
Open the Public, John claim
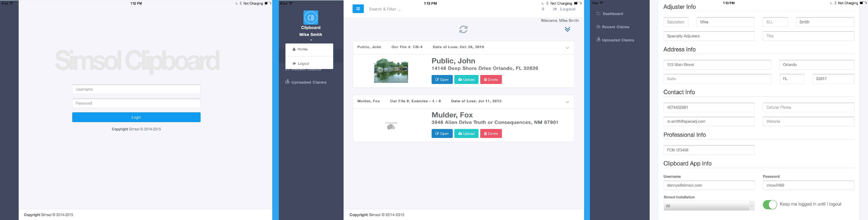442,80
